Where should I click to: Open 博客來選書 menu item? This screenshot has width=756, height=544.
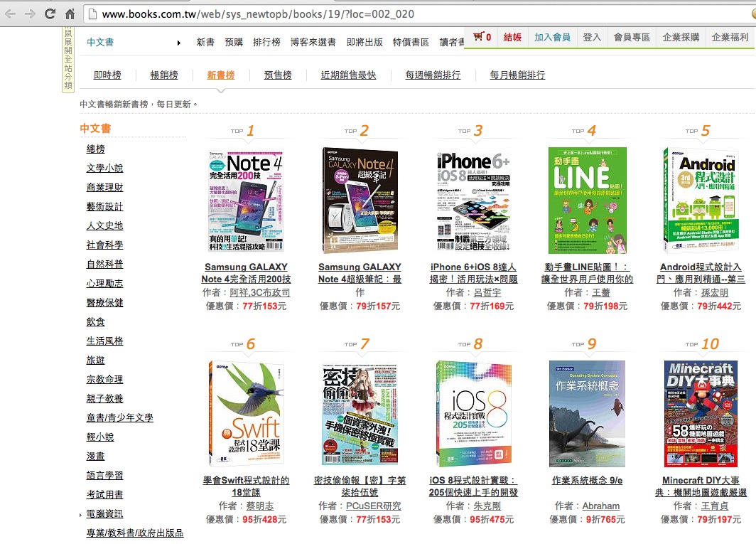coord(313,43)
